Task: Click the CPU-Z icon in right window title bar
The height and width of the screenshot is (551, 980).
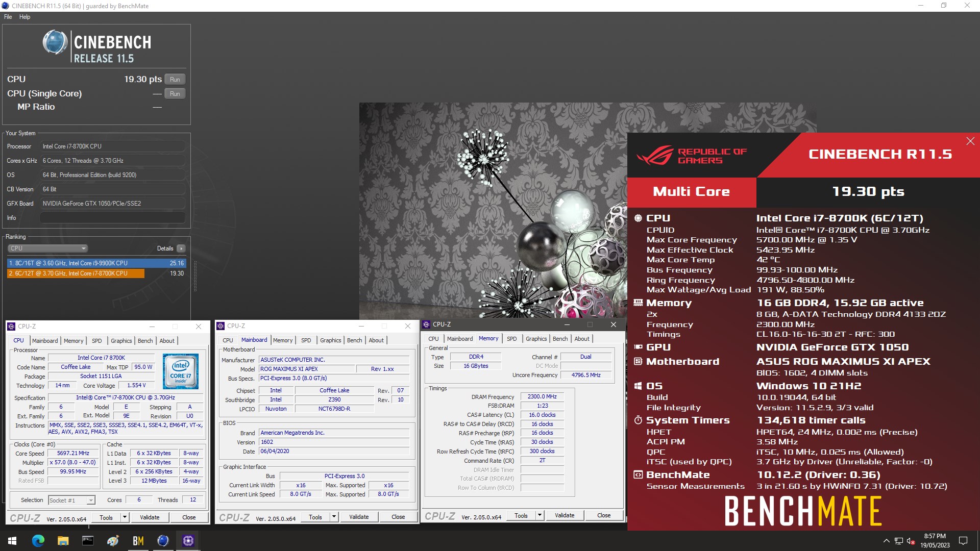Action: point(426,324)
